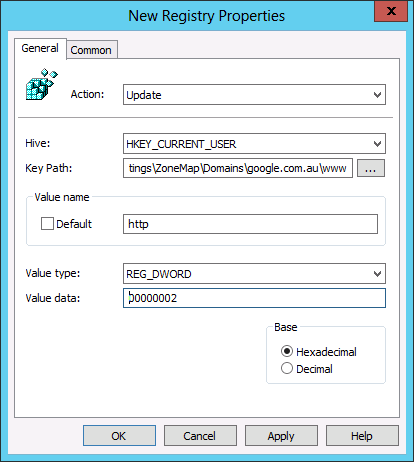Image resolution: width=414 pixels, height=462 pixels.
Task: Enable the Default value name checkbox
Action: pos(47,224)
